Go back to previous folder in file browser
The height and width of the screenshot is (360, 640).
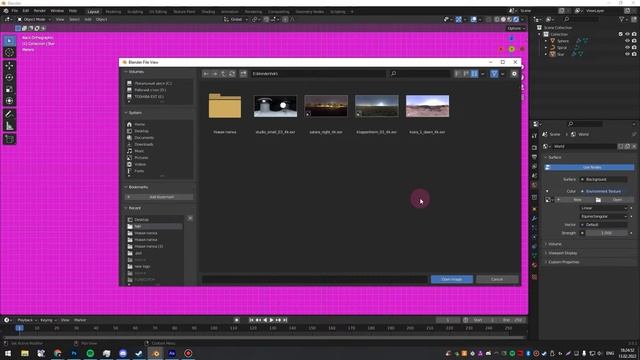tap(206, 74)
